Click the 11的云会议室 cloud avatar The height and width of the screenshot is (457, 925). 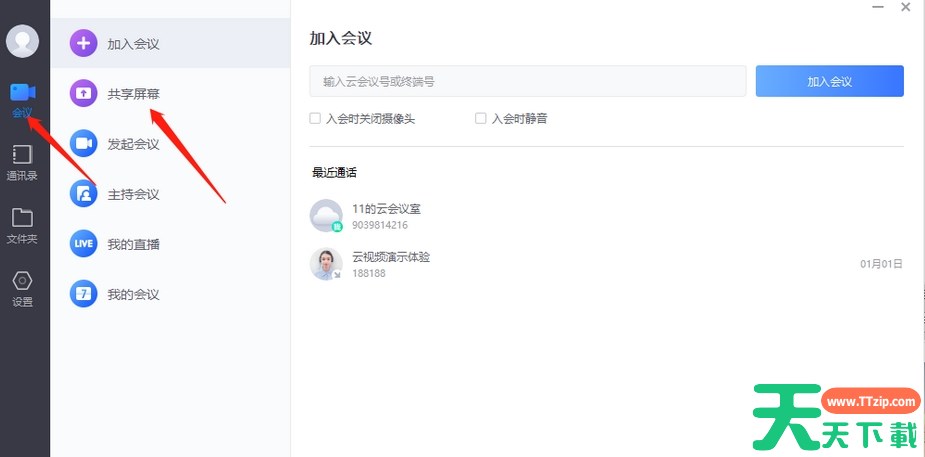click(x=326, y=216)
